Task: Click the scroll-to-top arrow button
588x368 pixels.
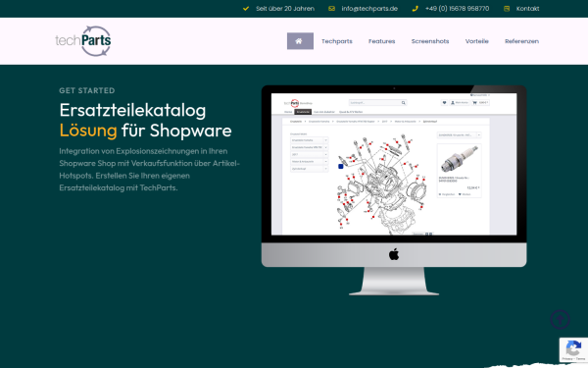Action: pyautogui.click(x=560, y=320)
